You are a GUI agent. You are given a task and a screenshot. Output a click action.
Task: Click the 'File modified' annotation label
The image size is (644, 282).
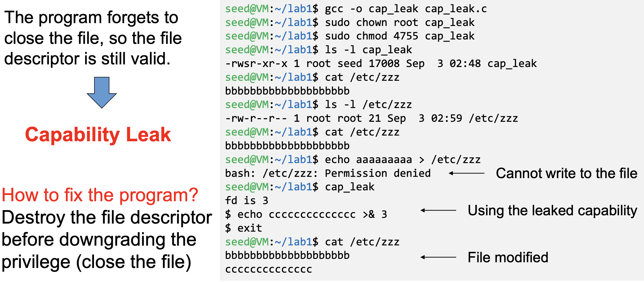click(508, 258)
